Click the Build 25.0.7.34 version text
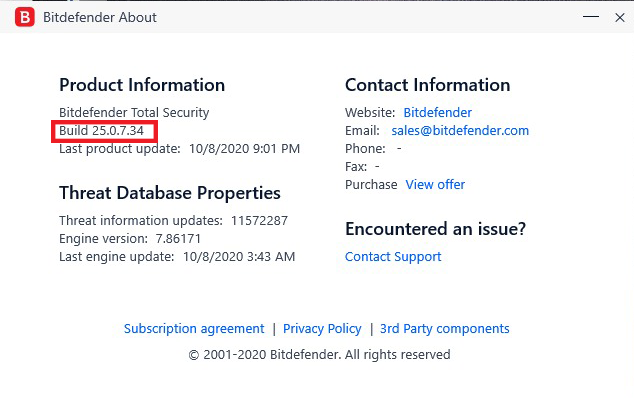 [101, 131]
